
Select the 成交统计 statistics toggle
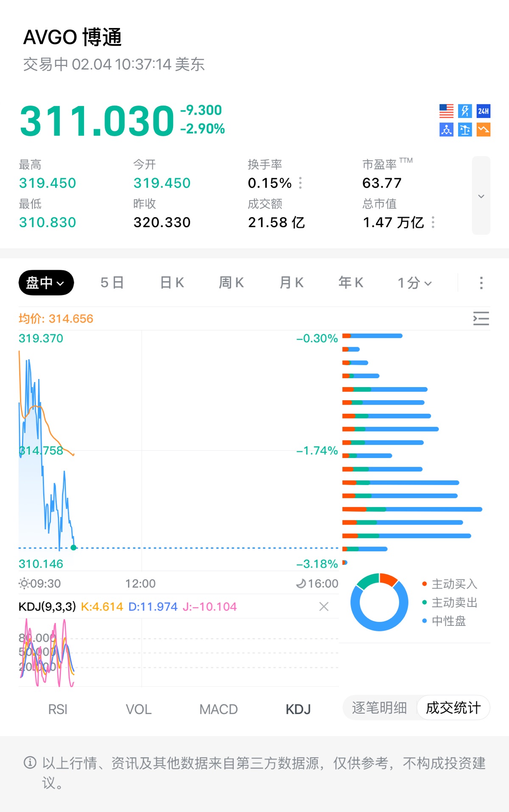click(453, 708)
